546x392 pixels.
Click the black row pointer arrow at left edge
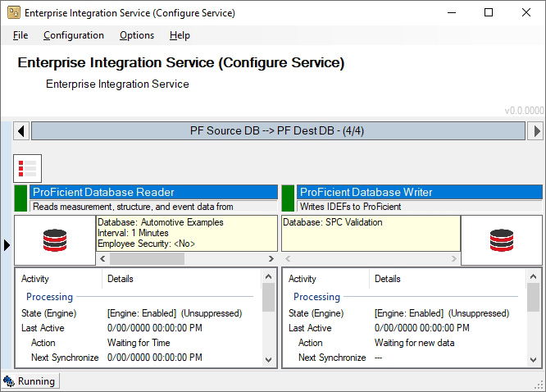point(7,244)
